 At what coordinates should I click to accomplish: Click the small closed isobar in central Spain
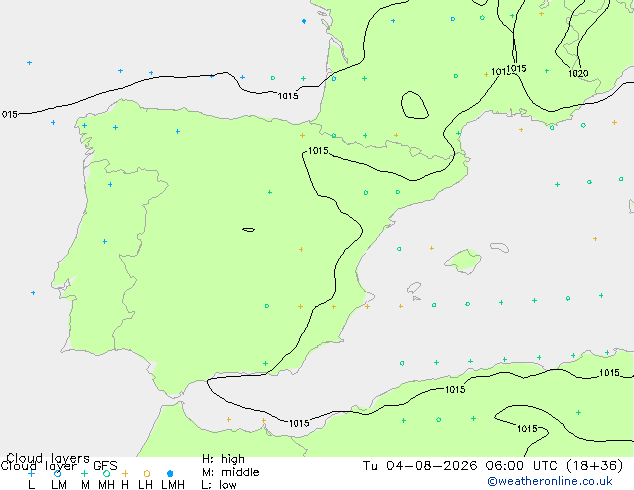248,230
